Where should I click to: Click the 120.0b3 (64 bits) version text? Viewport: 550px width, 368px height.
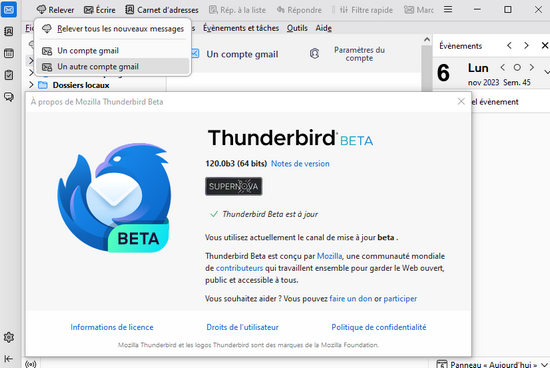(236, 163)
